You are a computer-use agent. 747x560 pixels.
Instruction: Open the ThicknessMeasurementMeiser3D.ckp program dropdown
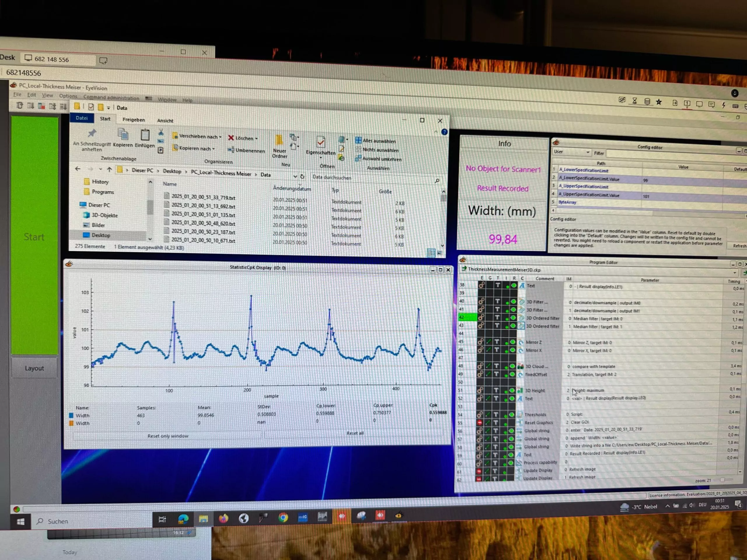coord(734,273)
